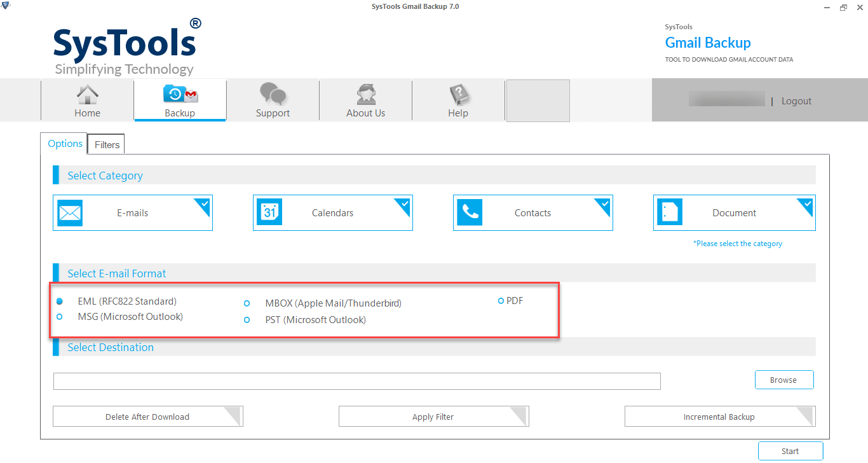
Task: Choose the PST (Microsoft Outlook) format
Action: pos(247,320)
